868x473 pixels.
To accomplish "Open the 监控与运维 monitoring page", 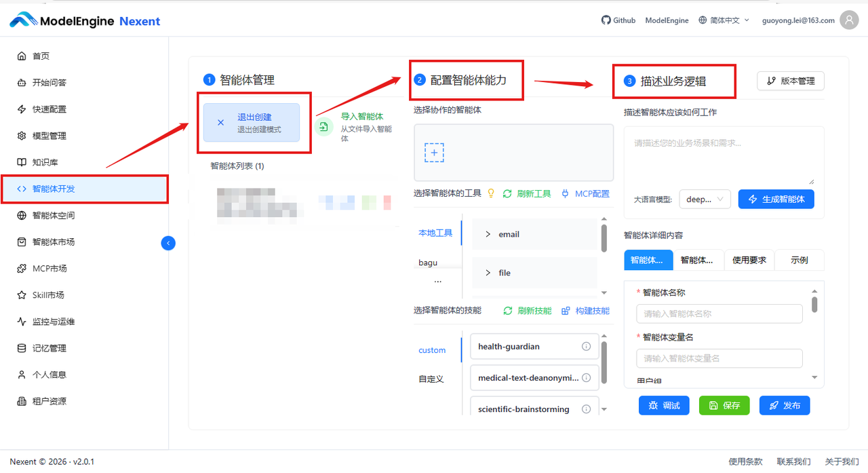I will coord(54,321).
